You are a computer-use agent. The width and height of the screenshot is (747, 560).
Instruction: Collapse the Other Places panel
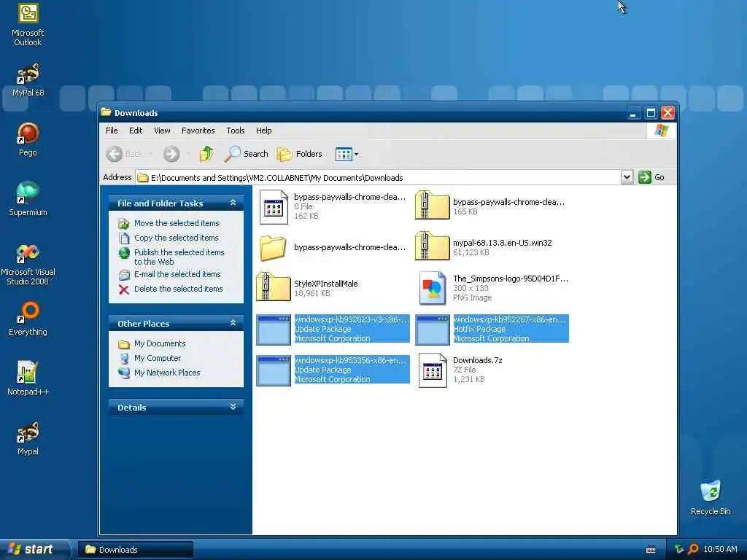tap(233, 323)
